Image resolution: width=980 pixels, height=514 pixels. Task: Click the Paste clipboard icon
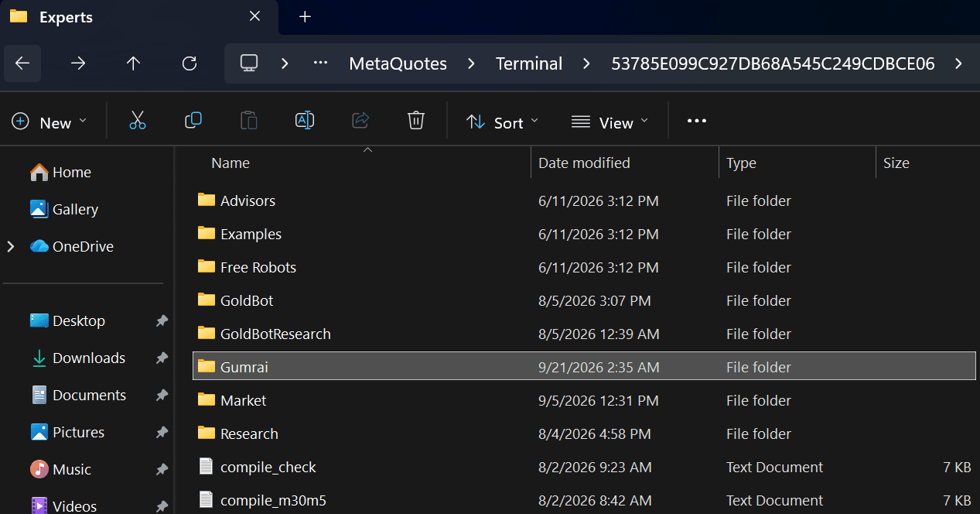pos(248,121)
